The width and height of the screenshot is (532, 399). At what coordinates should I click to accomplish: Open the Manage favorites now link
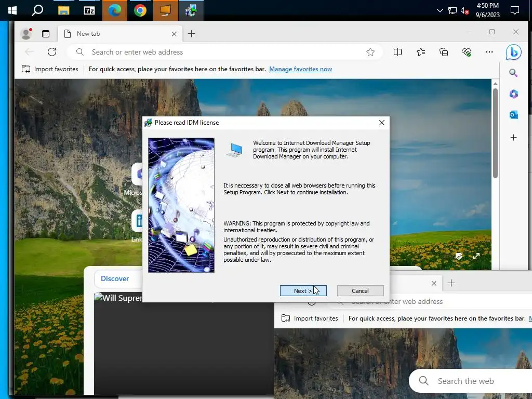[300, 69]
